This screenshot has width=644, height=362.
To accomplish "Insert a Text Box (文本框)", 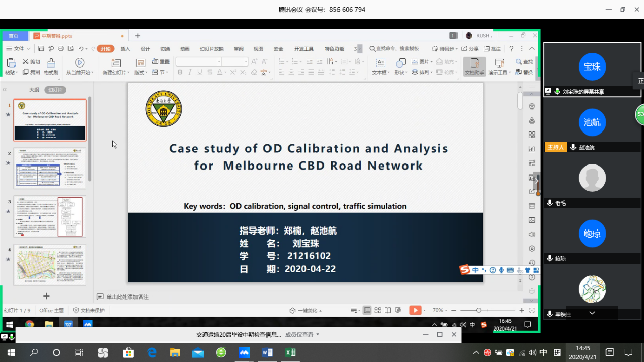I will click(x=380, y=63).
